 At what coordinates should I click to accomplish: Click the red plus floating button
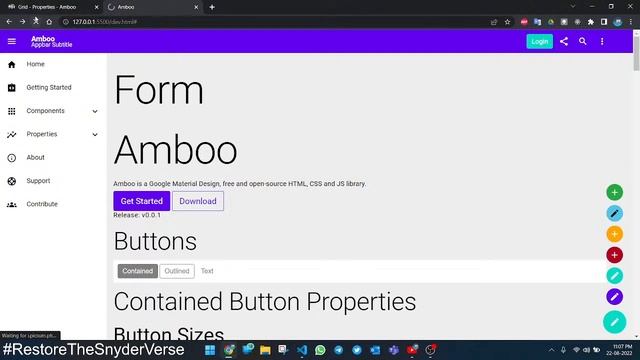click(614, 255)
